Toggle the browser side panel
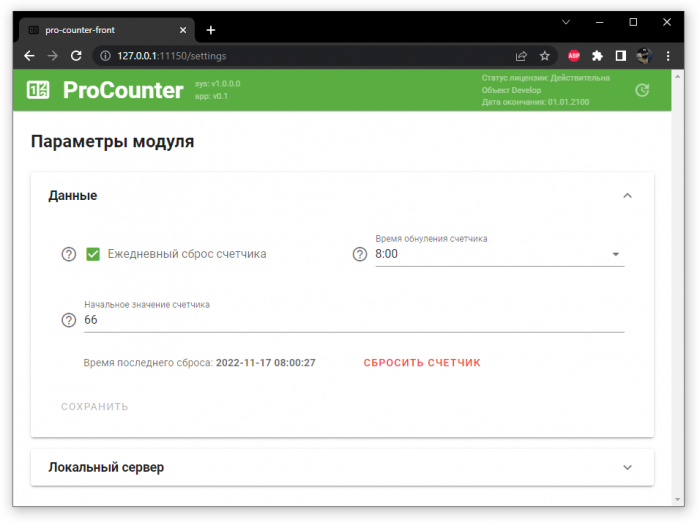This screenshot has height=523, width=700. [x=621, y=56]
